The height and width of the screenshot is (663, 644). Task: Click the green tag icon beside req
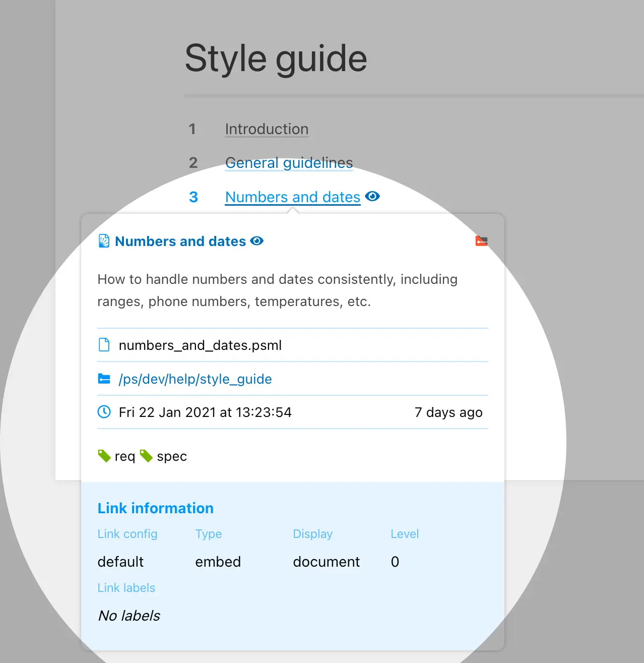pos(104,456)
